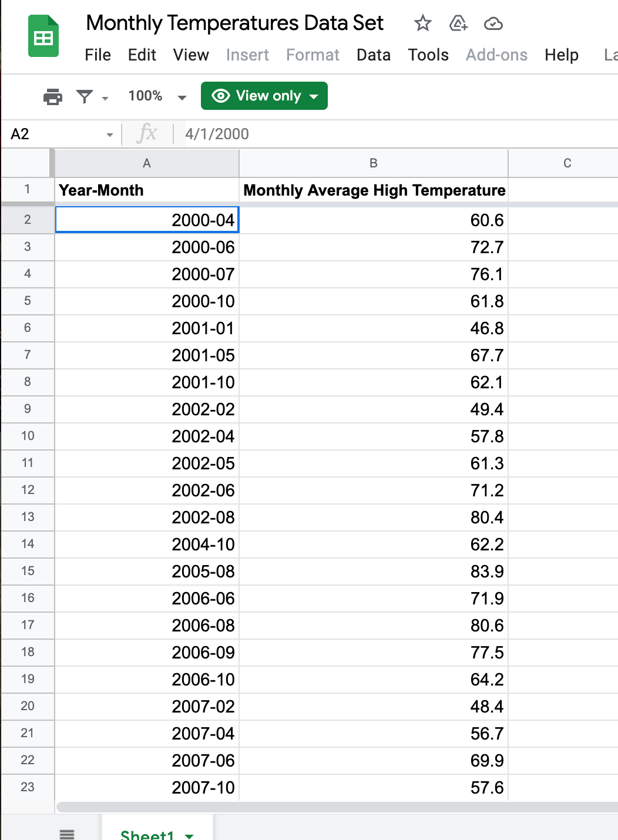This screenshot has width=618, height=840.
Task: Select temperature cell 83.9
Action: tap(374, 572)
